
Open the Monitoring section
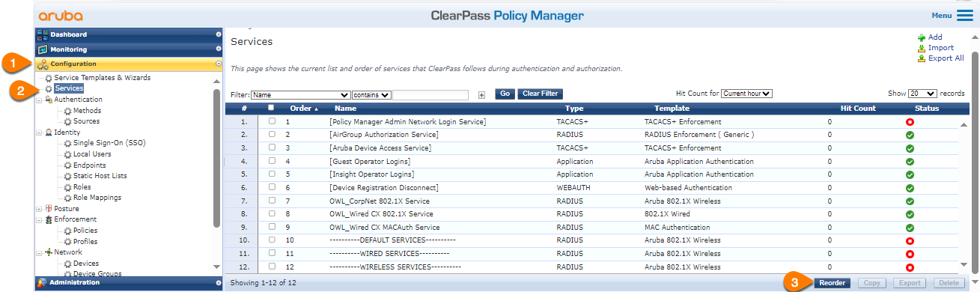[129, 49]
